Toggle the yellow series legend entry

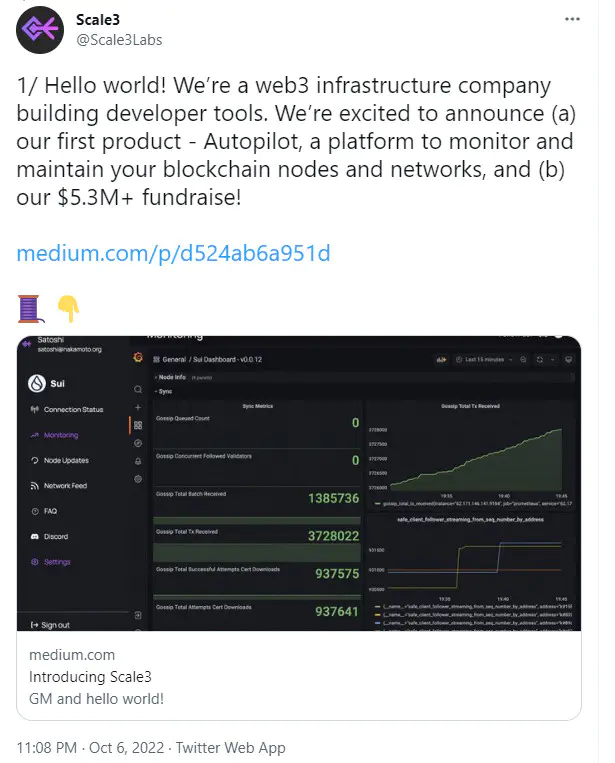(x=474, y=615)
